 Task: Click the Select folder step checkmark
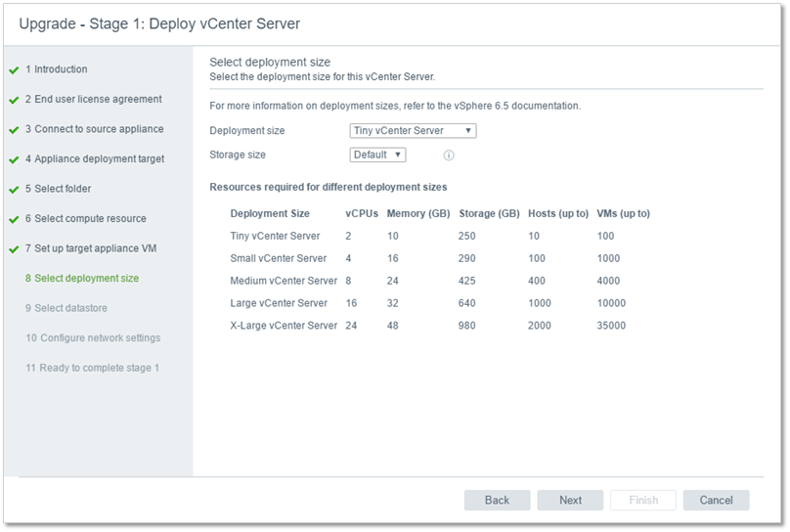14,190
